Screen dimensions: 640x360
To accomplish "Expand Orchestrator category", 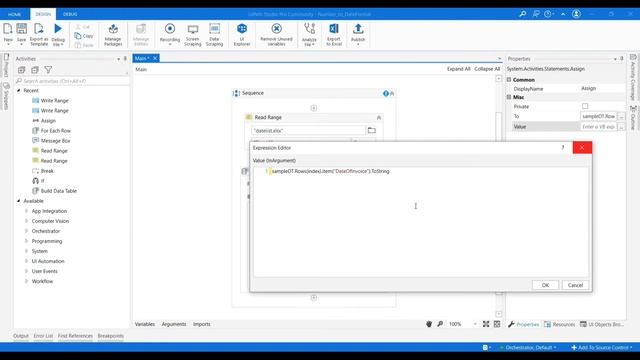I will pyautogui.click(x=27, y=231).
